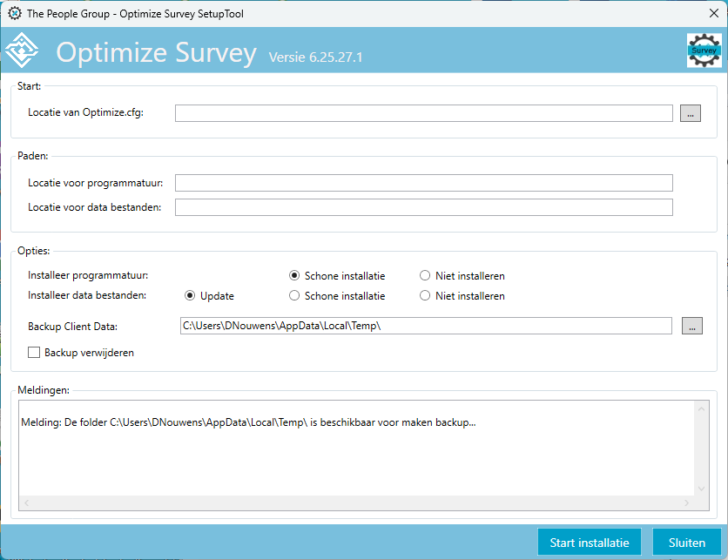Click the messages scrollbar up arrow

pos(701,409)
